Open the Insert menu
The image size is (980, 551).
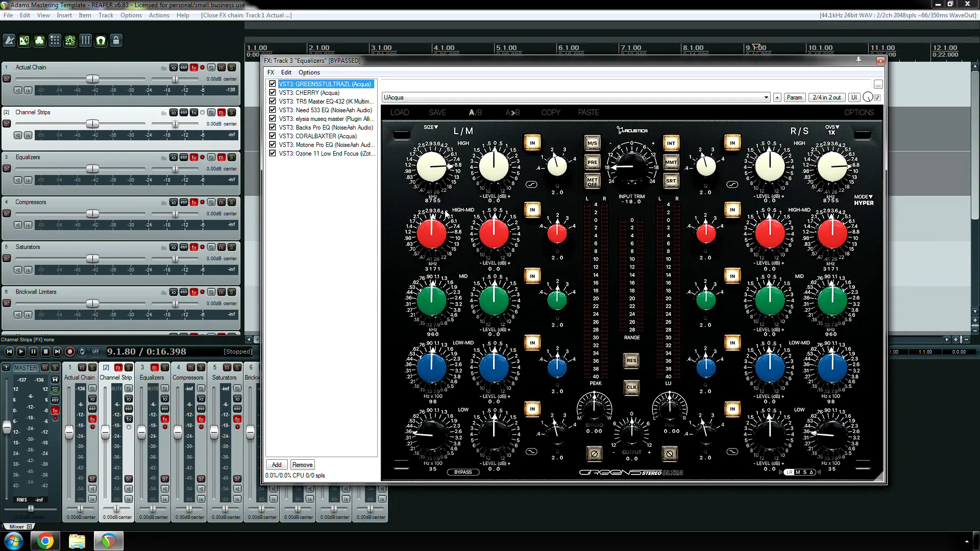[64, 15]
